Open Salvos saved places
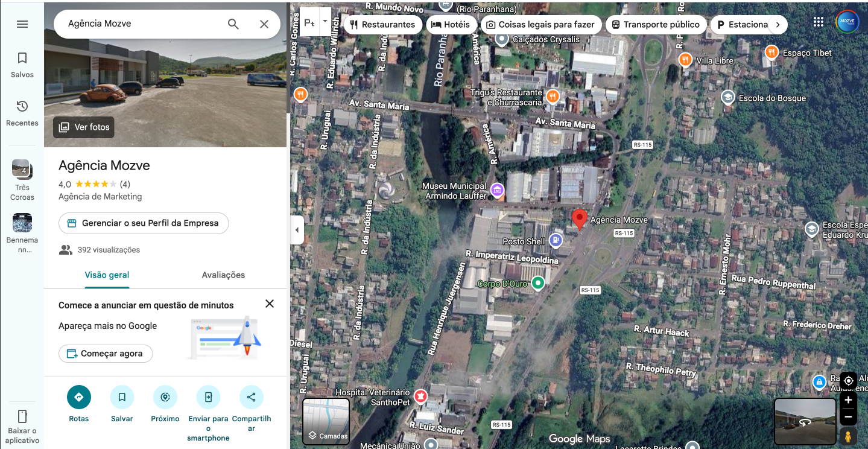The width and height of the screenshot is (868, 449). click(22, 65)
